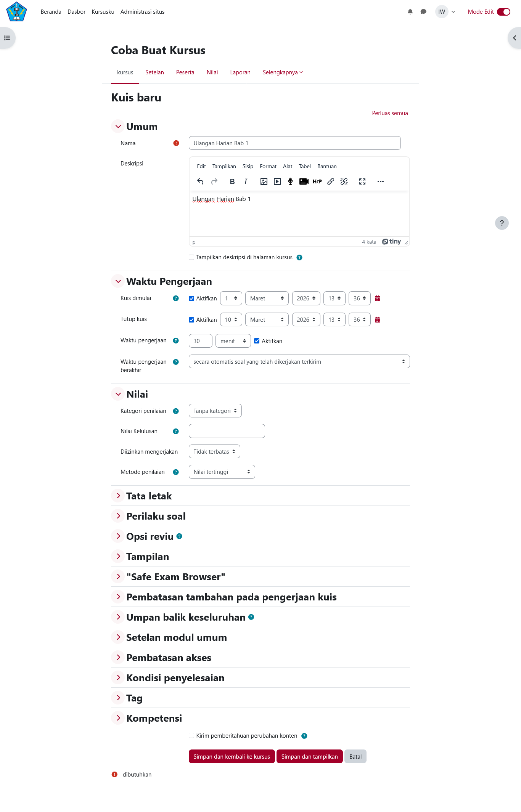Toggle the Mode Edit switch

(503, 12)
